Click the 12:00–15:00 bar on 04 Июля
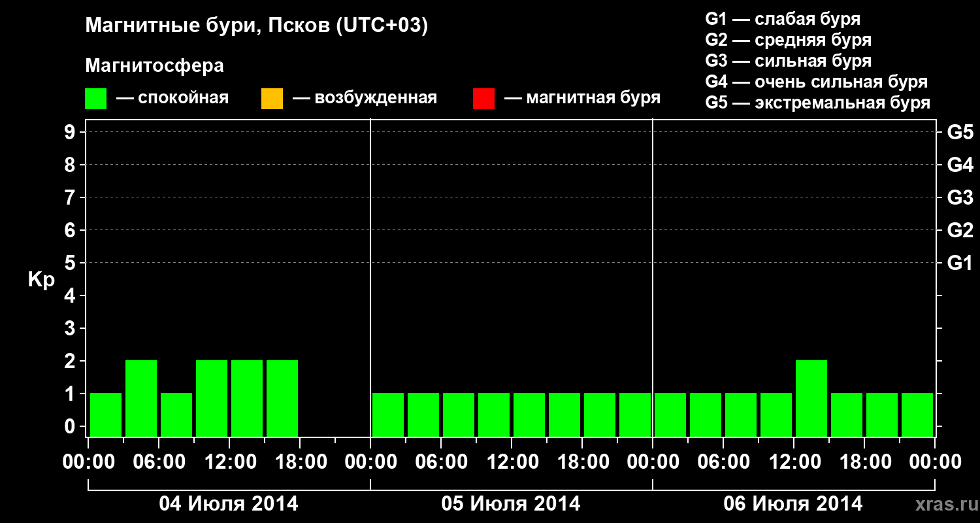The width and height of the screenshot is (980, 523). [247, 398]
